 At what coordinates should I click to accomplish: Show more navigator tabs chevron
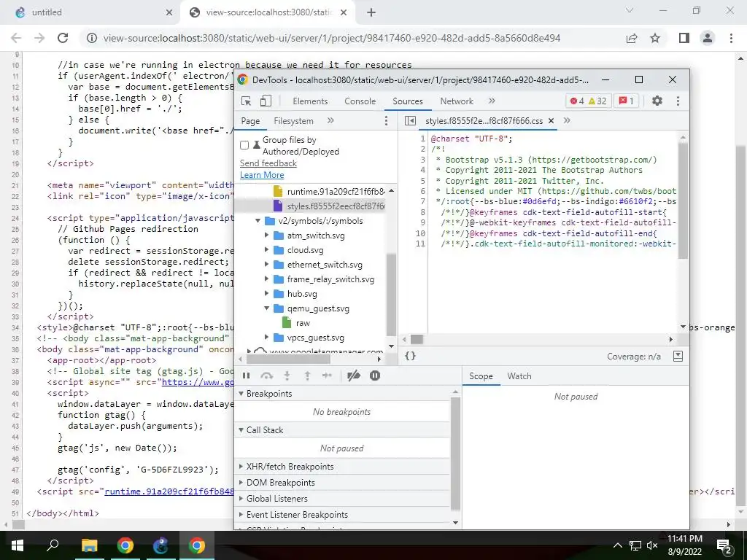(x=330, y=121)
